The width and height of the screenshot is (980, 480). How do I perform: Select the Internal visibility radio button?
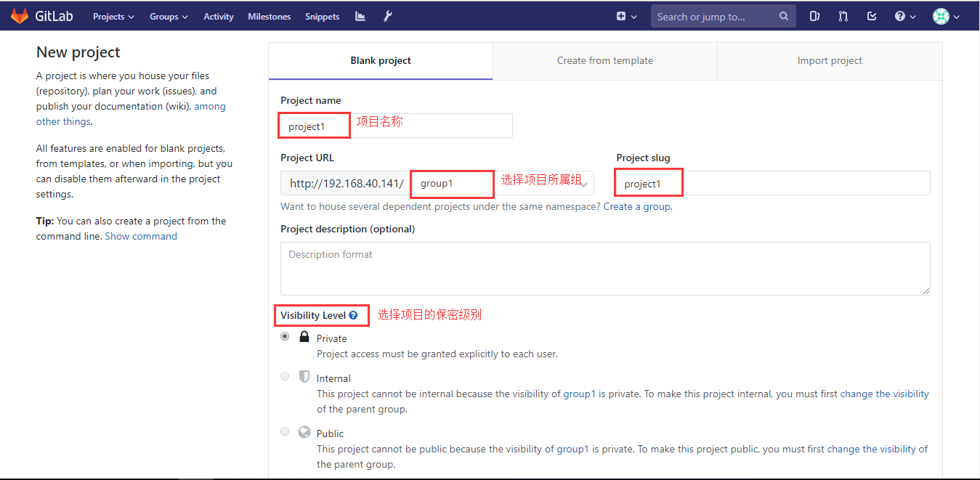(x=285, y=377)
